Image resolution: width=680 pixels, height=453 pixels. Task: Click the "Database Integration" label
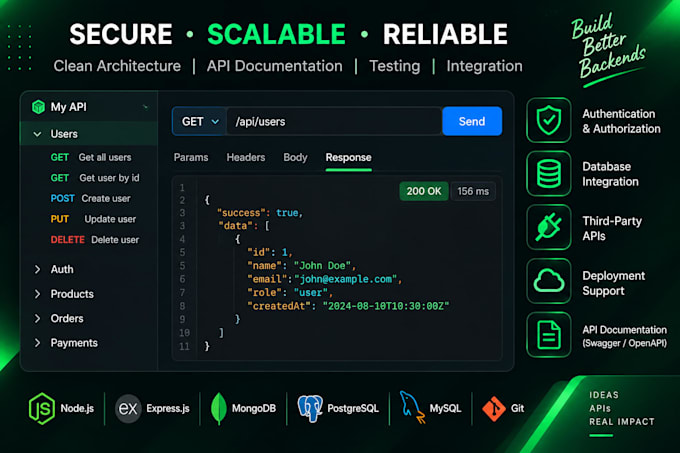coord(610,174)
